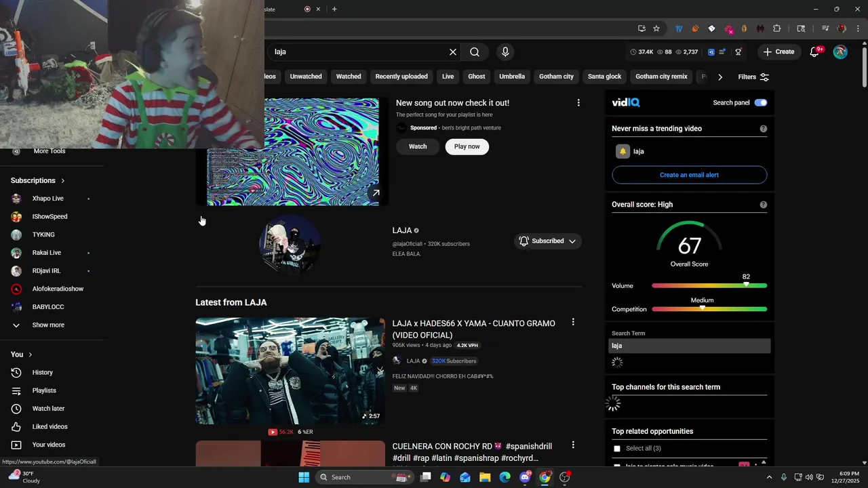Show next filter chips with right arrow
The height and width of the screenshot is (488, 868).
pos(720,77)
